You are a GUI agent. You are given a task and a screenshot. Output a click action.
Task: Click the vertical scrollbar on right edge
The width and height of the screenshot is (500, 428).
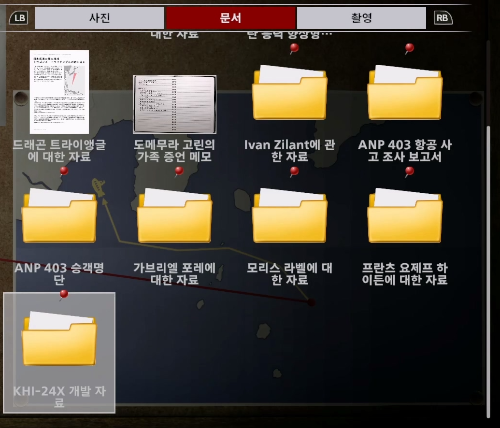tap(488, 272)
